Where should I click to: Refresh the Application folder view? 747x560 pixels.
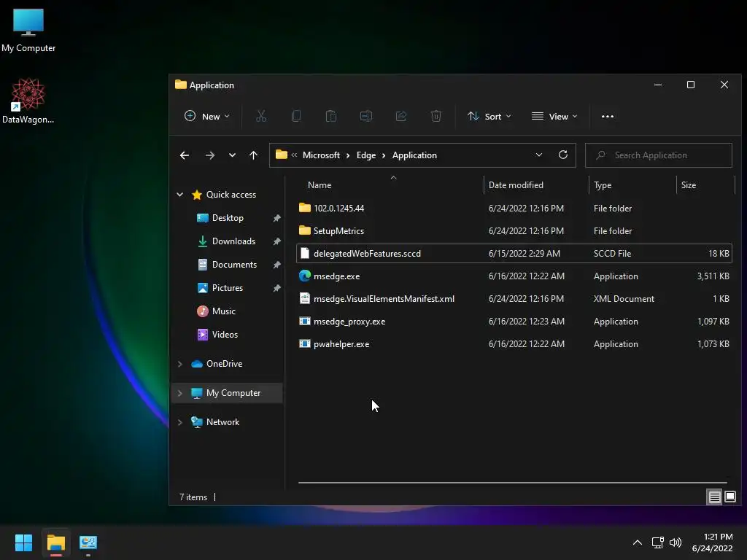(x=563, y=155)
